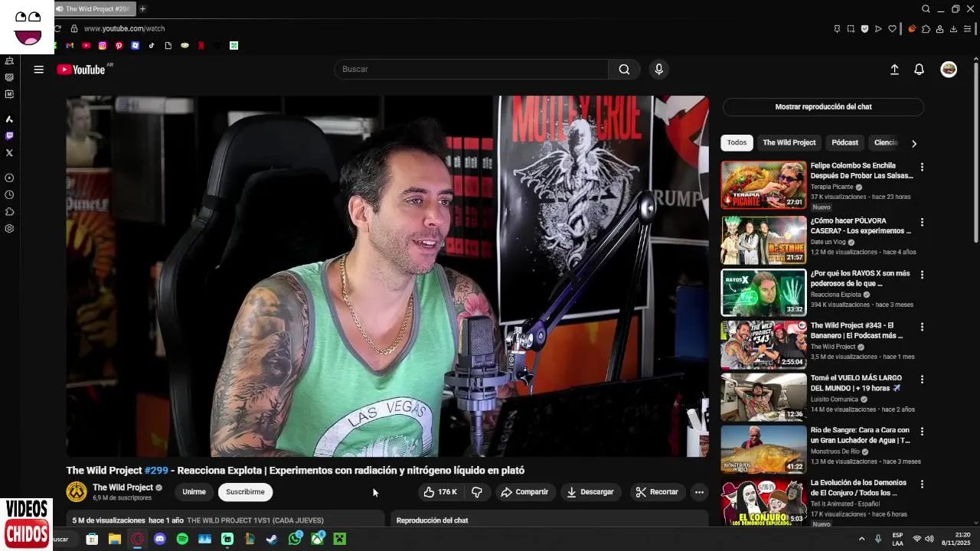Open options menu for Felipe Colombo video
980x551 pixels.
pyautogui.click(x=922, y=167)
